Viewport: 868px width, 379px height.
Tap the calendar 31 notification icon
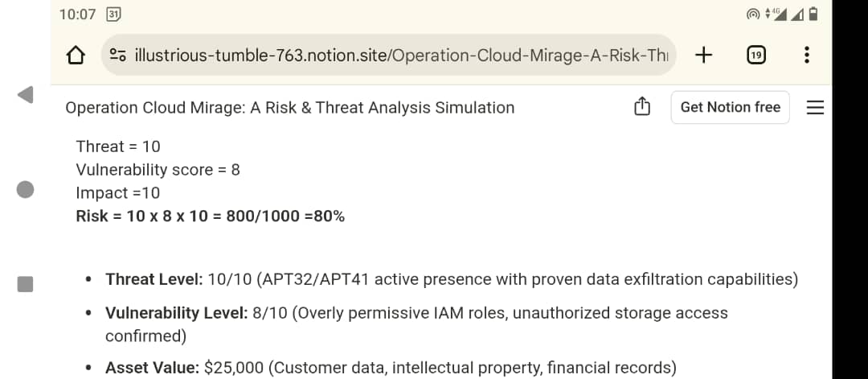(x=113, y=14)
